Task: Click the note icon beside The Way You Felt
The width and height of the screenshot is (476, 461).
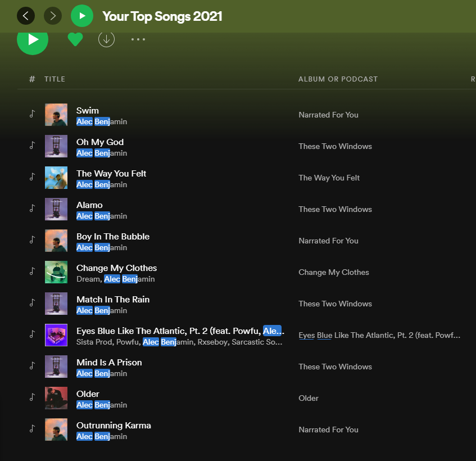Action: click(32, 177)
